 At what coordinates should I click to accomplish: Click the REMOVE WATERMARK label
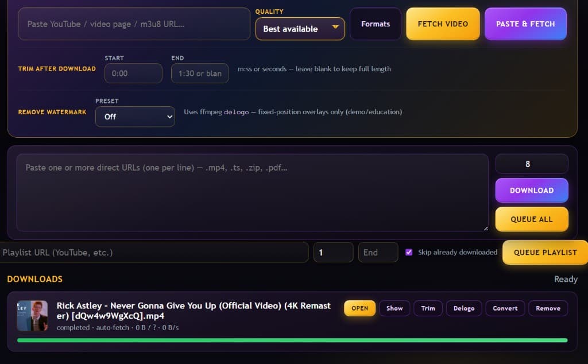pyautogui.click(x=52, y=112)
